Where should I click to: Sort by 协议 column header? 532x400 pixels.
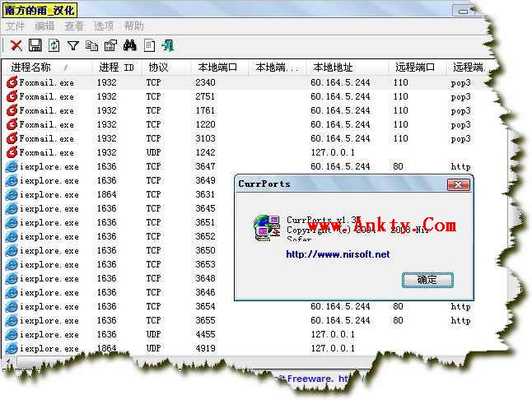pos(166,67)
